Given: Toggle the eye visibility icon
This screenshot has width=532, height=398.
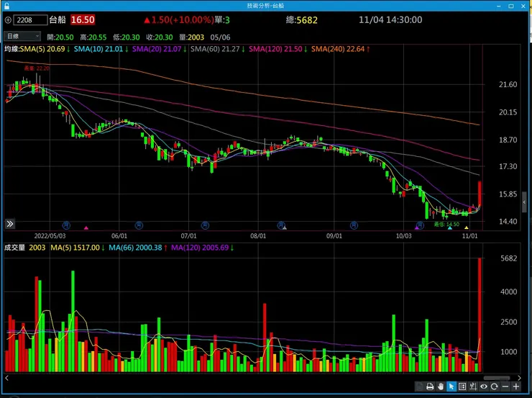Looking at the screenshot, I should [x=484, y=386].
